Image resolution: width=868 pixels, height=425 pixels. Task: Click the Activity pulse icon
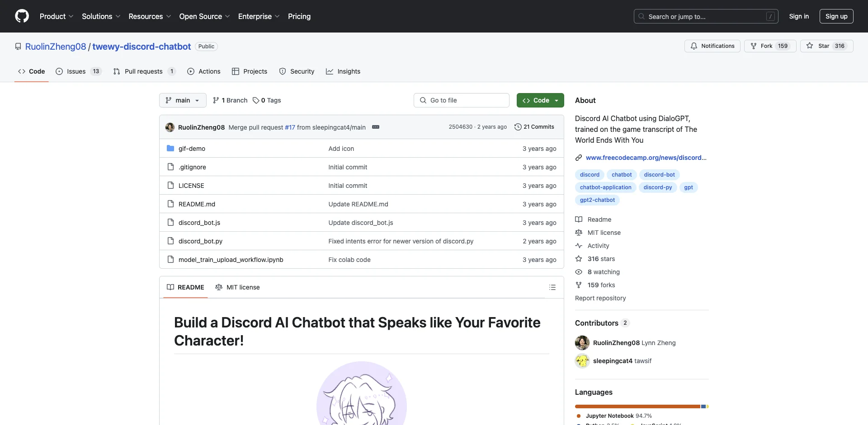click(579, 246)
